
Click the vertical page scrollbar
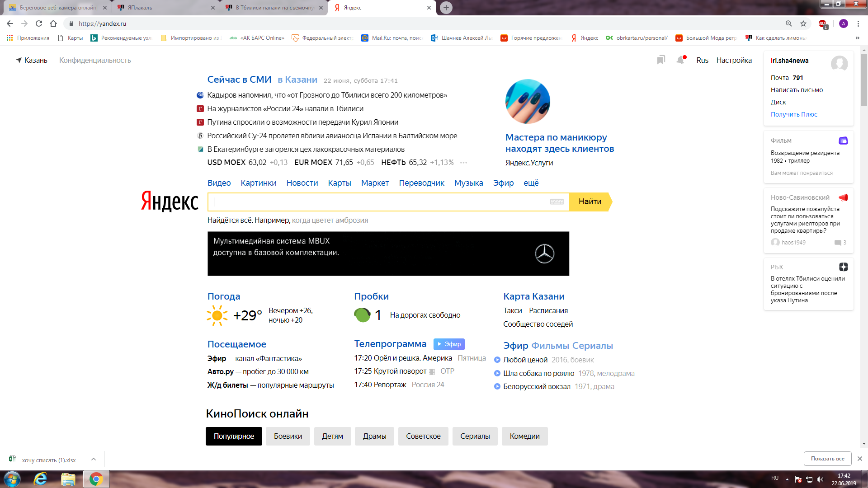[864, 80]
